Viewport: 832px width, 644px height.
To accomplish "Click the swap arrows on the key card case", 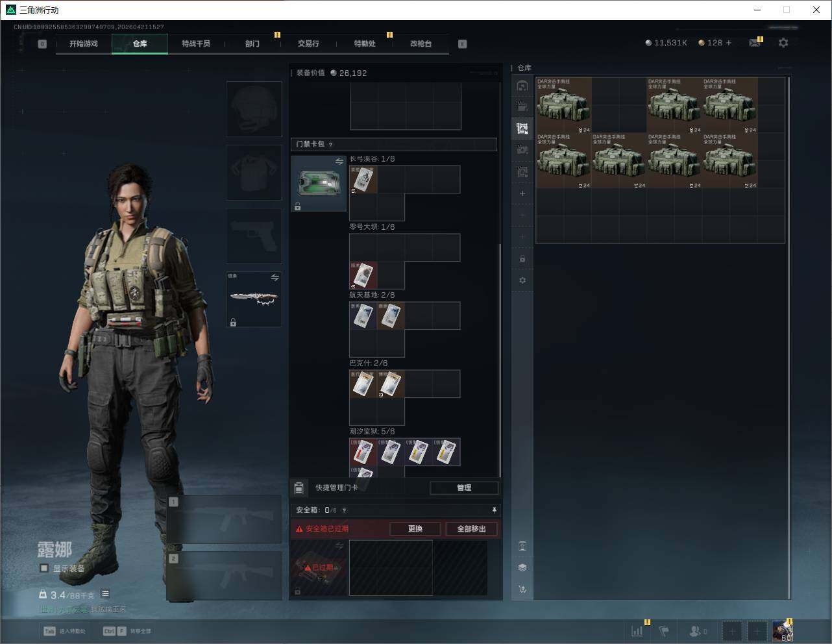I will (x=339, y=161).
